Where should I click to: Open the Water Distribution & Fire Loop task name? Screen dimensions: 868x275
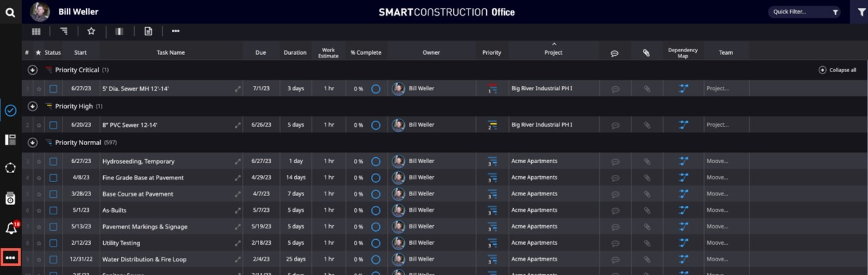144,259
